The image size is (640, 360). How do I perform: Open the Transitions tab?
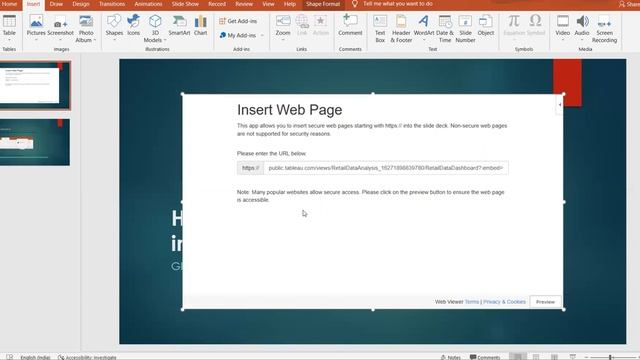click(x=112, y=4)
